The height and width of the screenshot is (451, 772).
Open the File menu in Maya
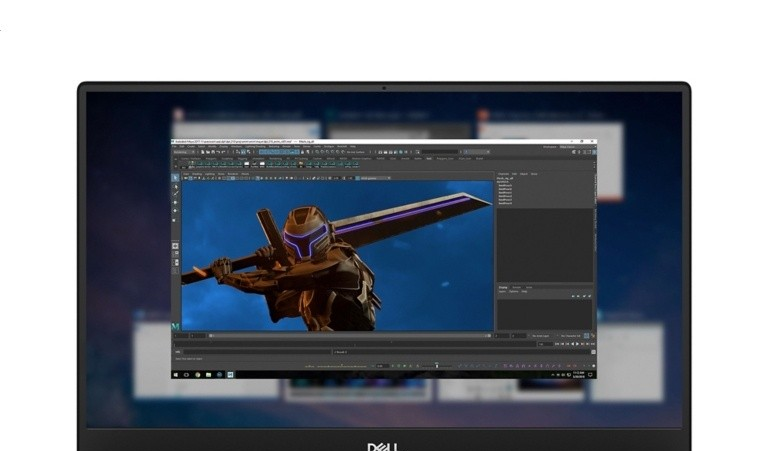pos(174,146)
